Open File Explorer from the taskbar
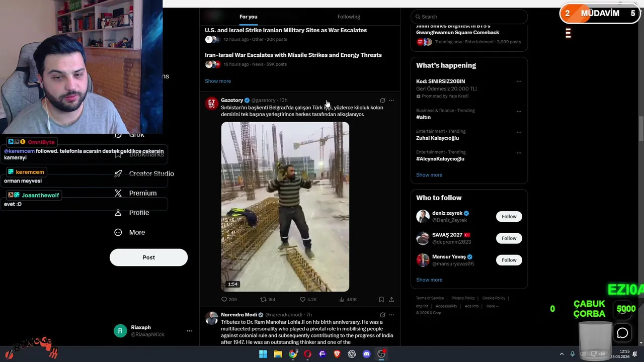This screenshot has width=644, height=362. click(278, 354)
